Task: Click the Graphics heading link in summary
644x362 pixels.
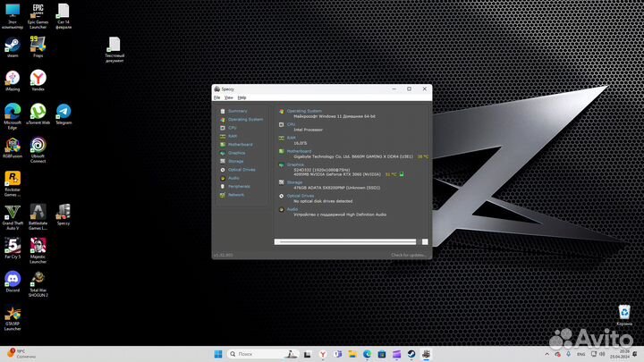Action: [x=295, y=164]
